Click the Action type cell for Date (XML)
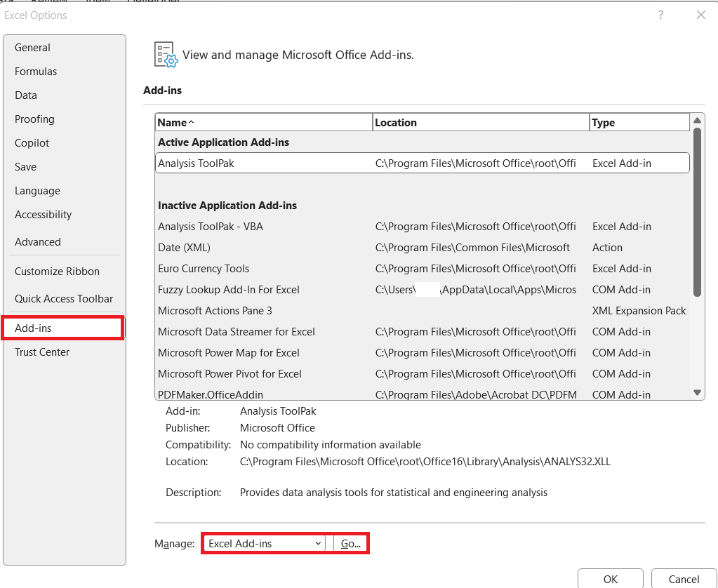Image resolution: width=718 pixels, height=588 pixels. point(607,247)
